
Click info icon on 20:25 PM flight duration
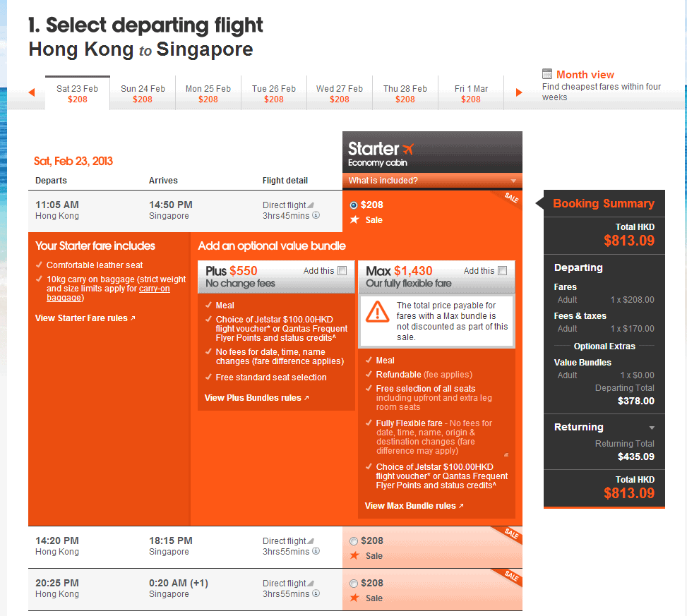(316, 594)
